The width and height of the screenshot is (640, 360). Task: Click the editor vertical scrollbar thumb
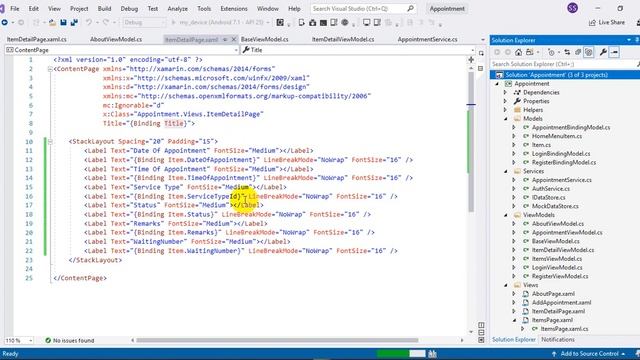pos(471,141)
